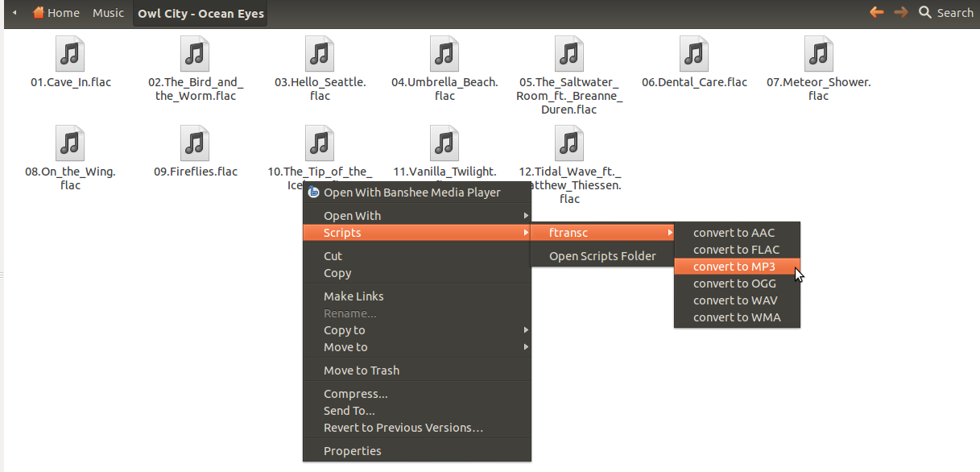Click the 12.Tidal_Wave file icon
The image size is (980, 472).
coord(570,143)
